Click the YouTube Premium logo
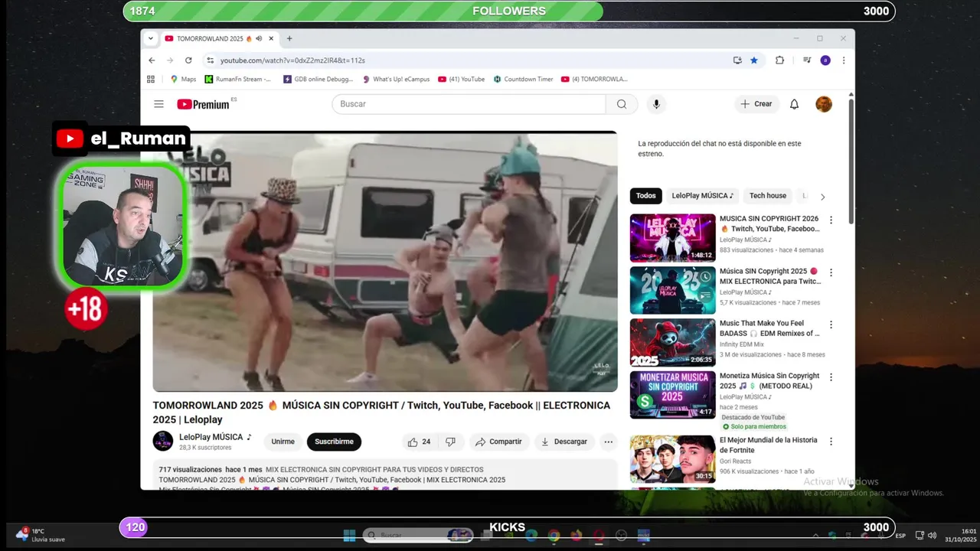980x551 pixels. click(204, 104)
